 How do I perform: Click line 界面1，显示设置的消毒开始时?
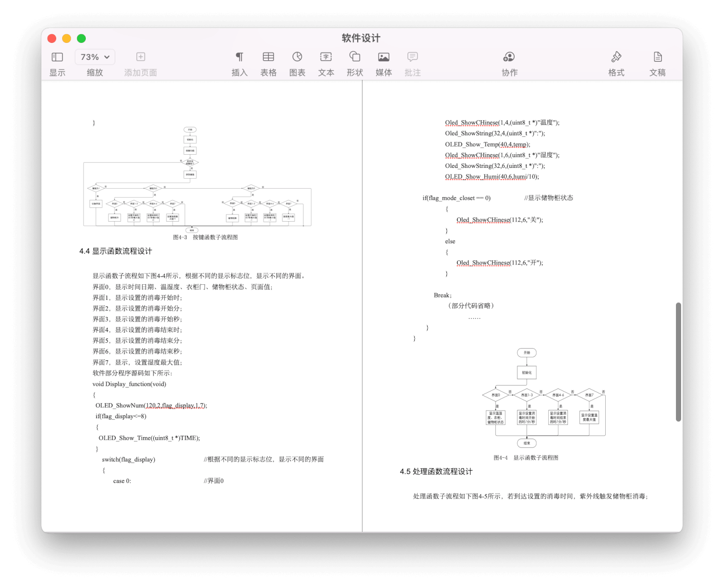coord(137,298)
